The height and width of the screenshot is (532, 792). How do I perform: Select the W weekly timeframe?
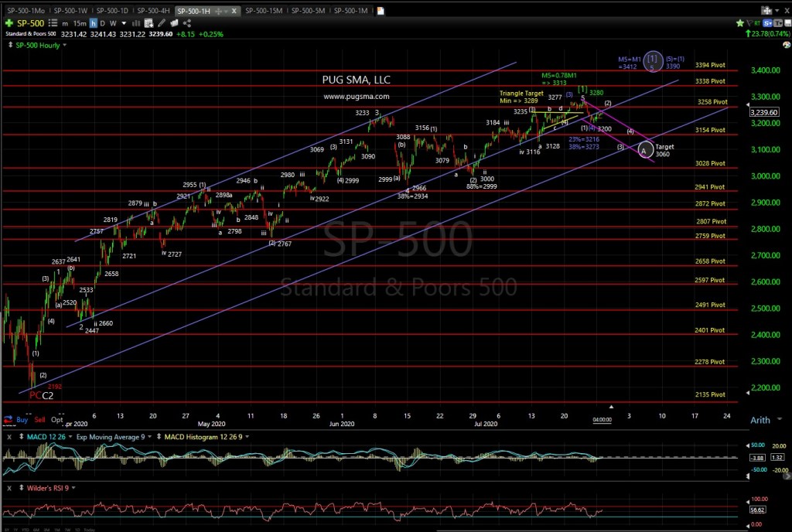pyautogui.click(x=113, y=23)
